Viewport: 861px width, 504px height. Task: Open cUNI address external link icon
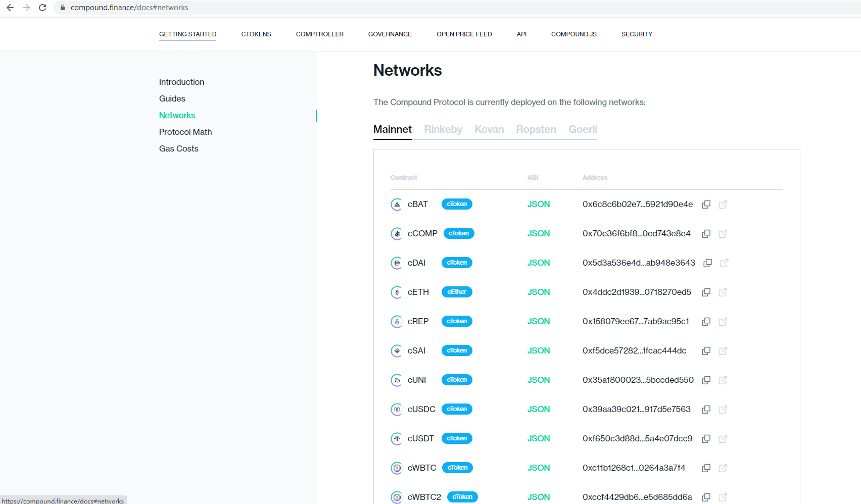(723, 380)
